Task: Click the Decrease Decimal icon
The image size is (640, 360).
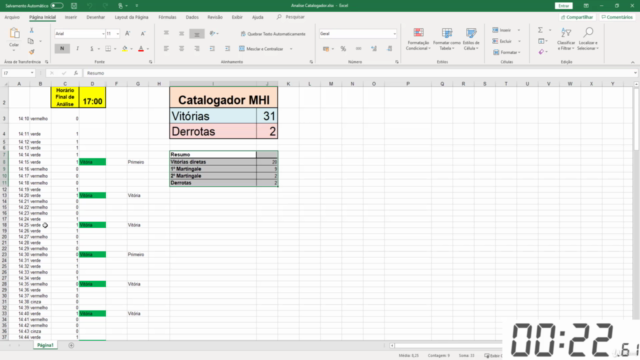Action: [389, 49]
